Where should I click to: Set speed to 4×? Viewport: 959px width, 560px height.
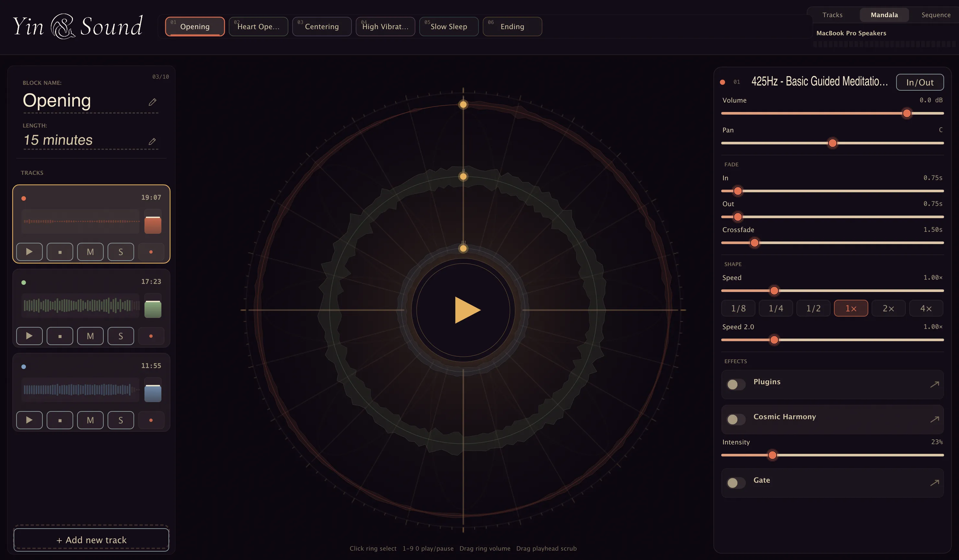(x=926, y=308)
